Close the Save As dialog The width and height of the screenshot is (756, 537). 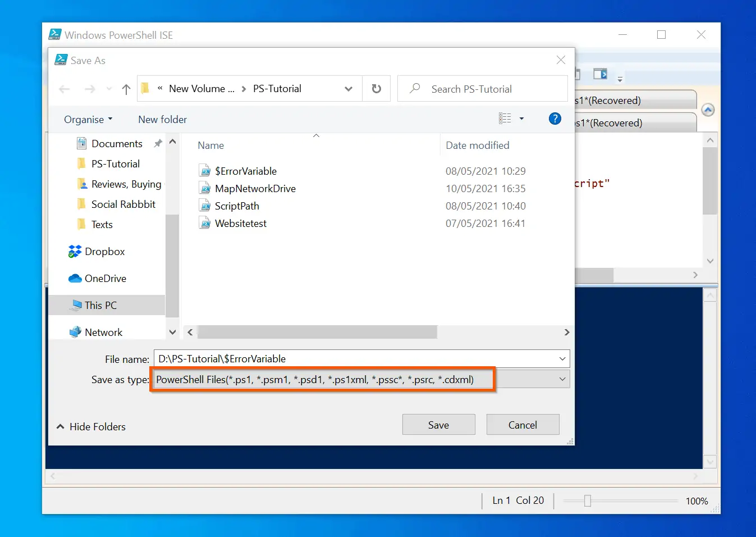click(x=561, y=60)
